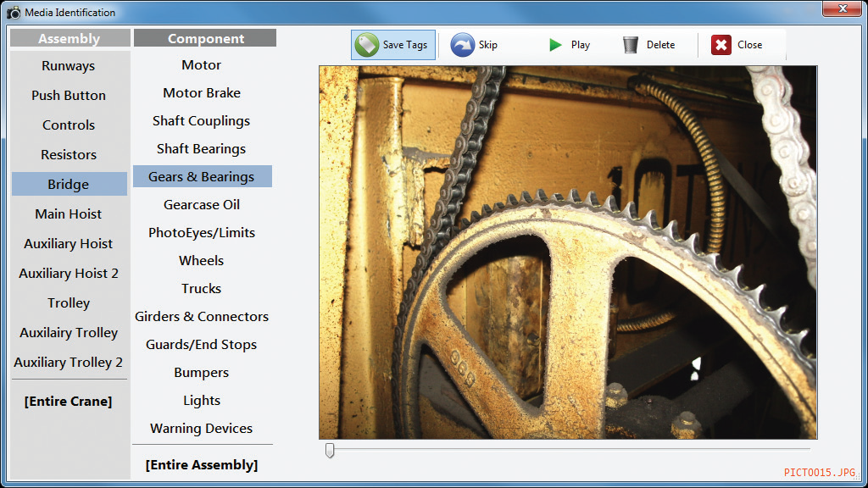868x488 pixels.
Task: Choose the Trolley assembly
Action: 69,302
